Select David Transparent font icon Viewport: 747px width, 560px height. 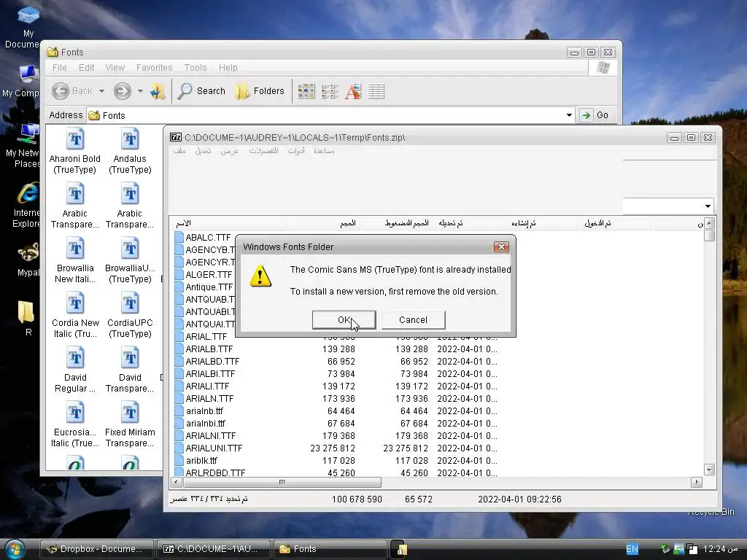pos(130,370)
